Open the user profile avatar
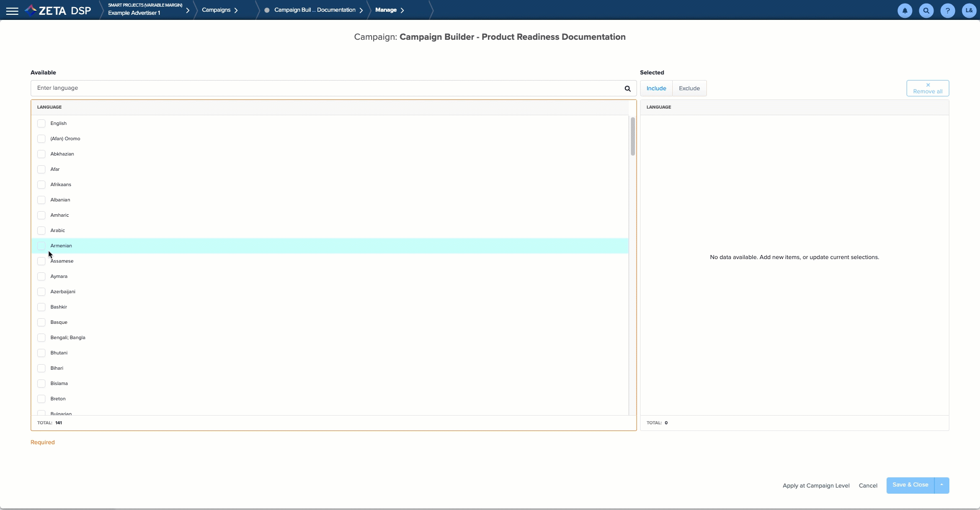The height and width of the screenshot is (510, 980). point(969,11)
